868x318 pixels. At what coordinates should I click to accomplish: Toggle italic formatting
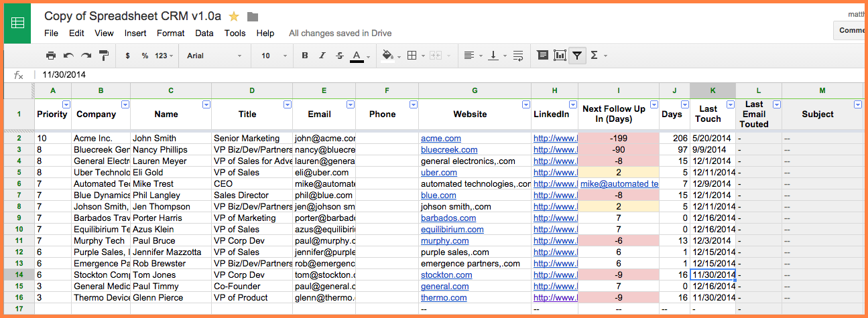pos(322,56)
